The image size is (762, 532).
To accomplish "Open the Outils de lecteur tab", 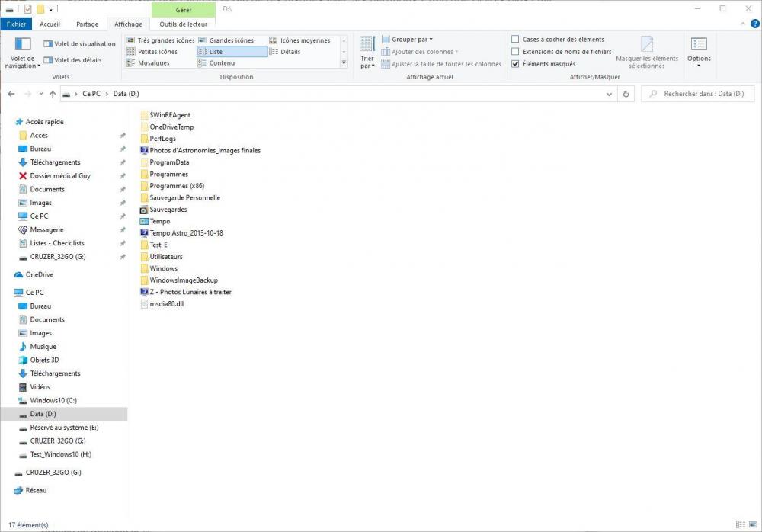I will coord(183,24).
